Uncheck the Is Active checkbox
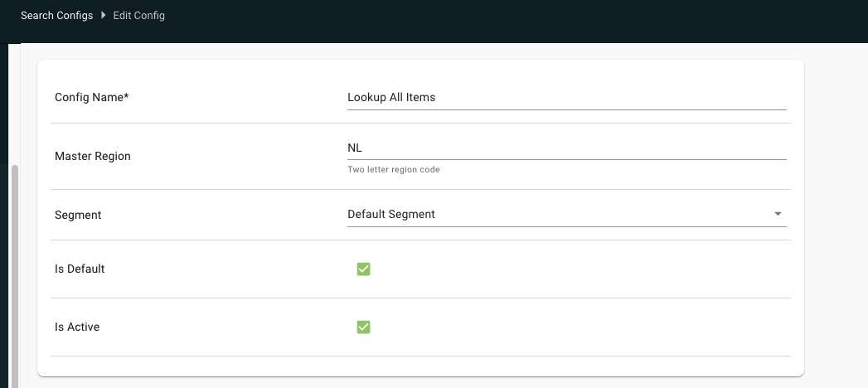The image size is (868, 388). [363, 327]
